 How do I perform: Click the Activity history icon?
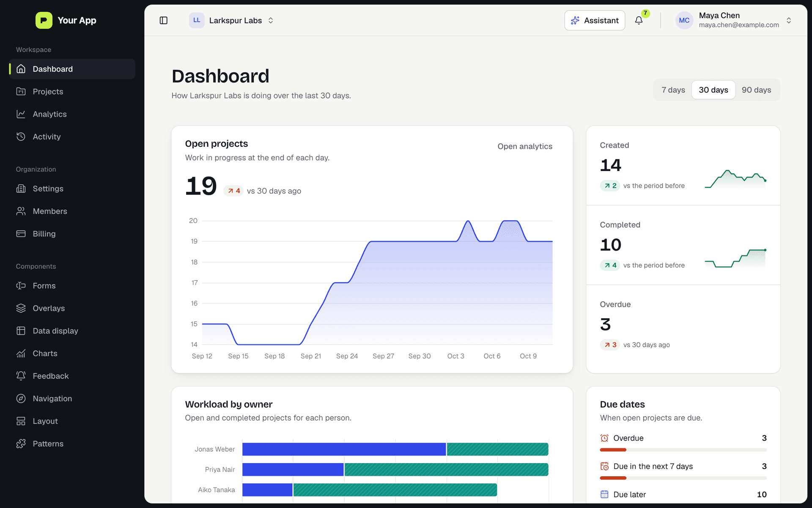pos(21,136)
